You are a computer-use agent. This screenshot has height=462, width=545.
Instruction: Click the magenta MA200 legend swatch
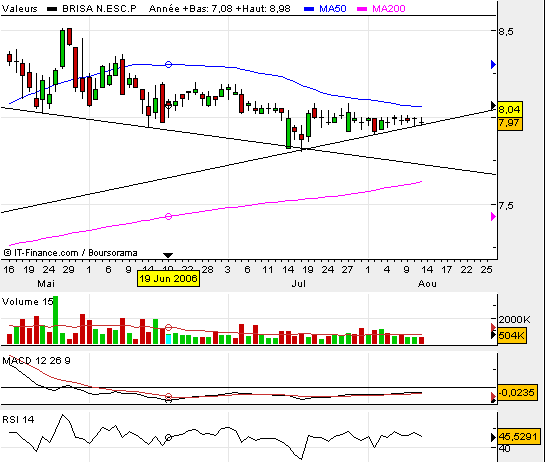tap(362, 9)
